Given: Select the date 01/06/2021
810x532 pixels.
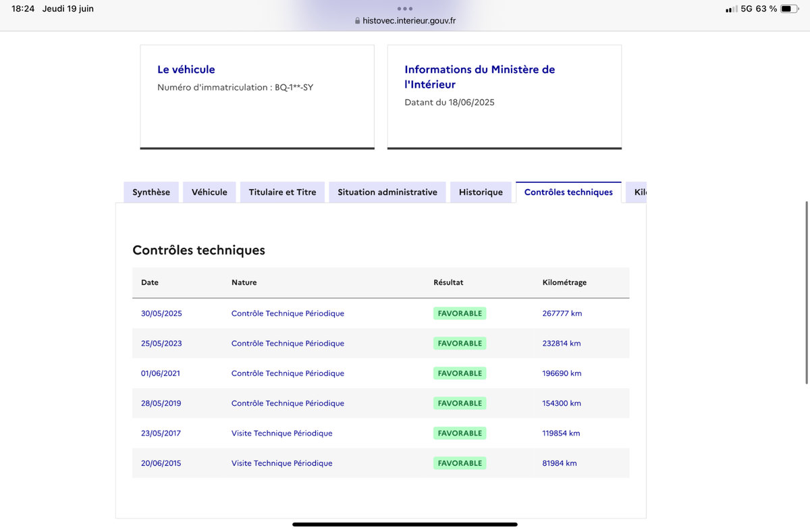Looking at the screenshot, I should point(161,373).
